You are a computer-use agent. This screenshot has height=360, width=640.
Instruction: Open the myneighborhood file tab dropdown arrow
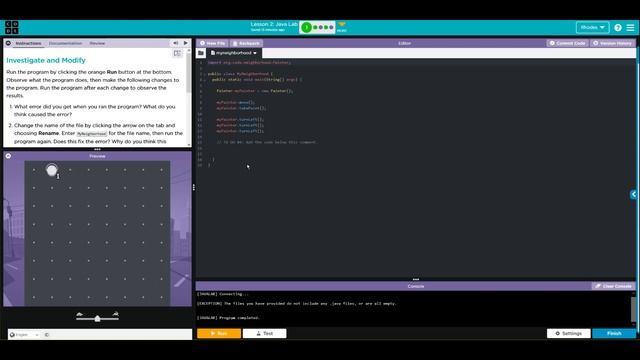pos(255,53)
